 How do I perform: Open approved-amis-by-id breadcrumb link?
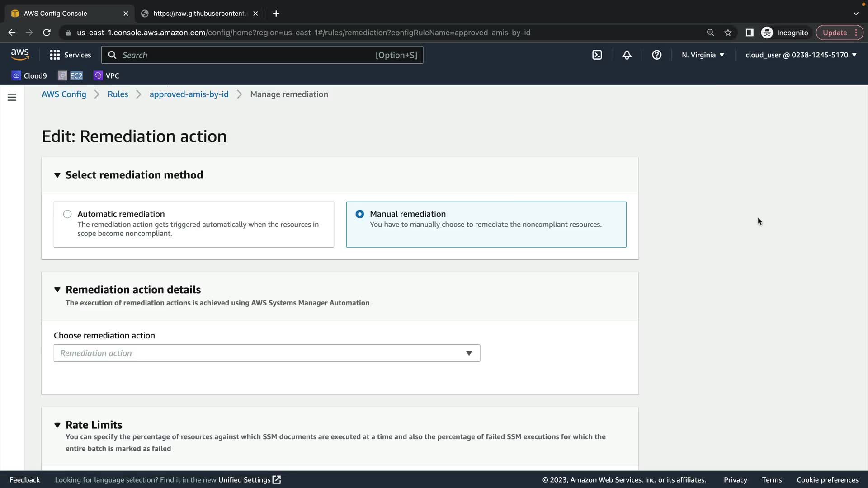click(x=189, y=94)
